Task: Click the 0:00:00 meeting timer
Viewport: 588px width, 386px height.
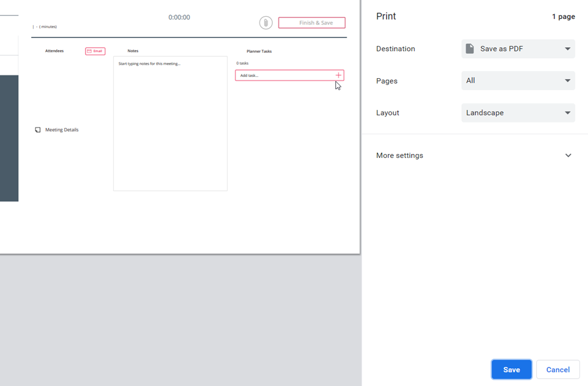Action: coord(179,17)
